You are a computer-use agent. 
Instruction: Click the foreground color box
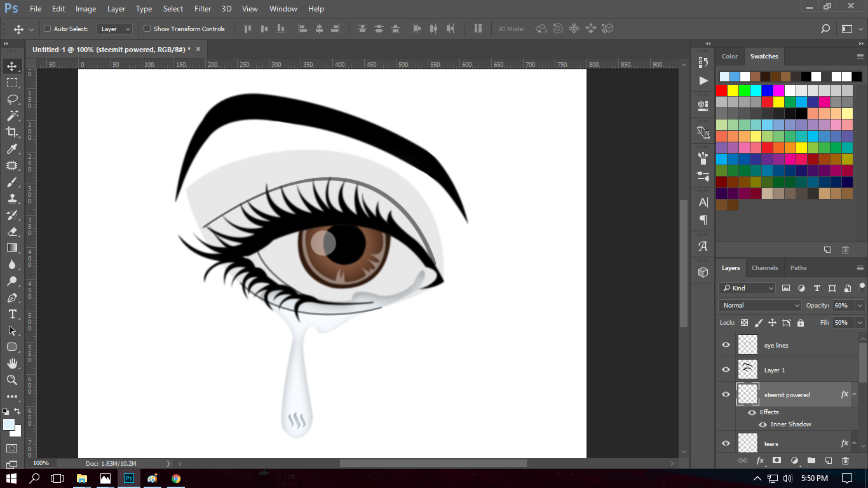pyautogui.click(x=8, y=424)
